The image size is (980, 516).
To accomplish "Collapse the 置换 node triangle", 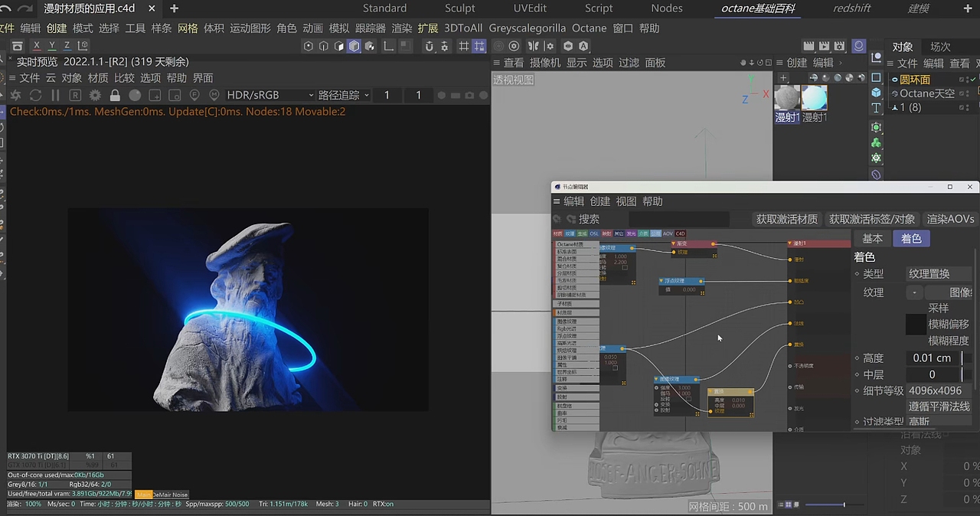I will pos(711,392).
